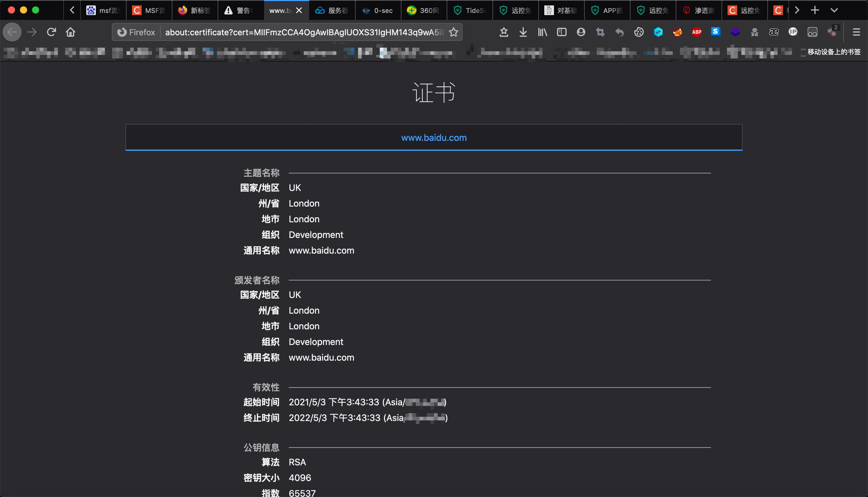The height and width of the screenshot is (497, 868).
Task: Close the active www.ba tab
Action: [x=299, y=10]
